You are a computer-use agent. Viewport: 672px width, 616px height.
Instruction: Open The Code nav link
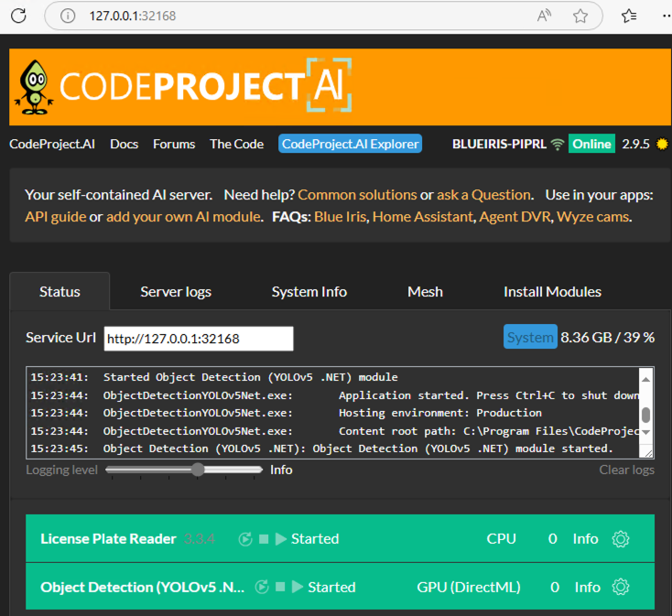coord(236,144)
